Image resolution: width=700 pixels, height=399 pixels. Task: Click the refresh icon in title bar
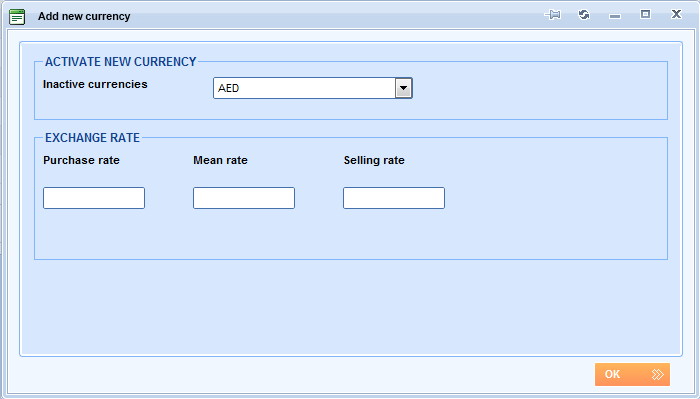pos(584,15)
